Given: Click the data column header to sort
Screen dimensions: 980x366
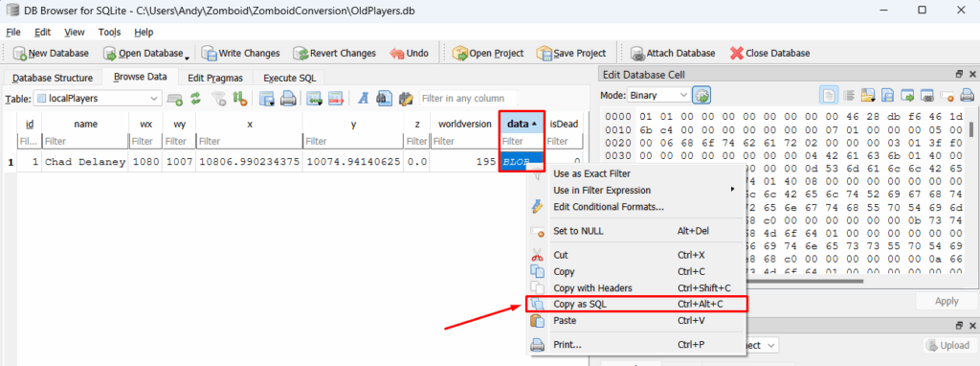Looking at the screenshot, I should pos(522,124).
